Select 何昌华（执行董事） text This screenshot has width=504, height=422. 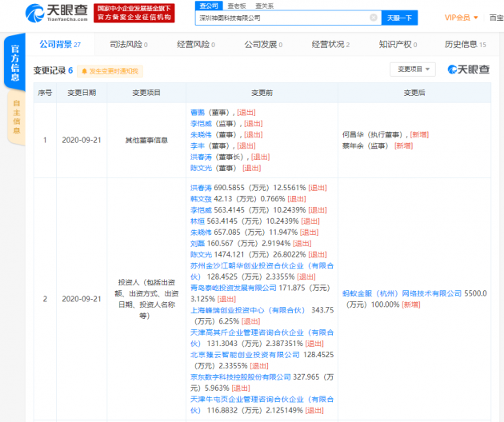373,134
